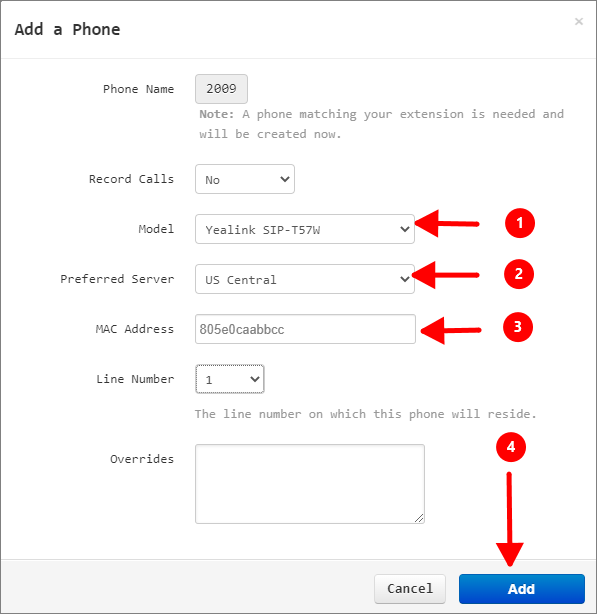
Task: Click the red arrow pointing at Model
Action: (447, 224)
